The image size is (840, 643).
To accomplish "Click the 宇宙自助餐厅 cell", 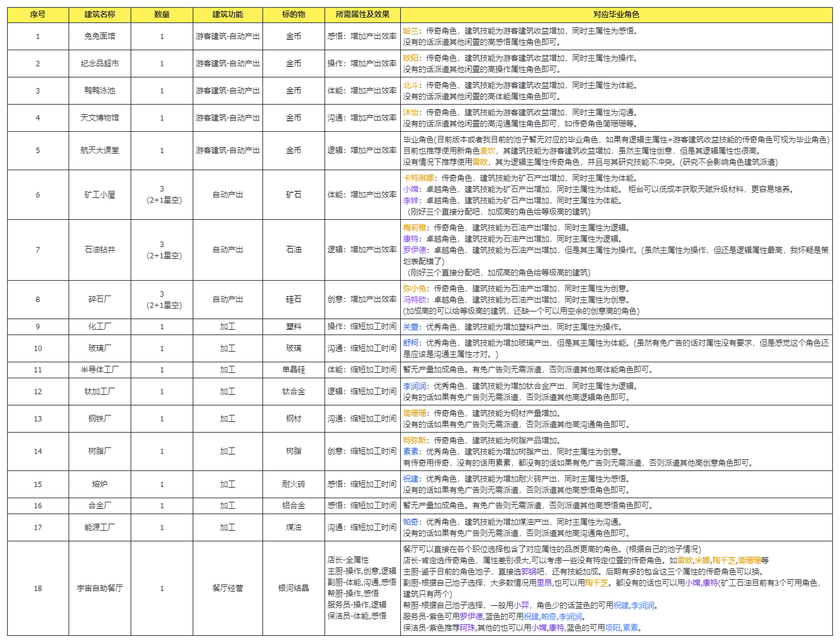I will (100, 589).
